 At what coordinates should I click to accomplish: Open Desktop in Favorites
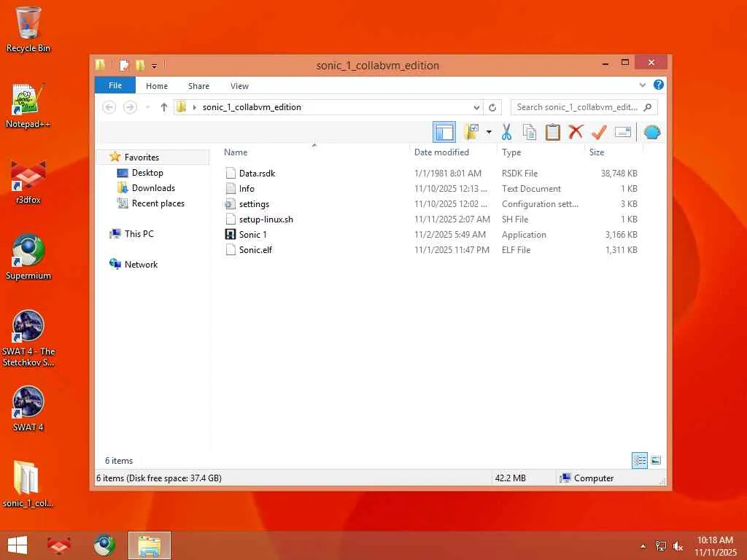click(147, 172)
